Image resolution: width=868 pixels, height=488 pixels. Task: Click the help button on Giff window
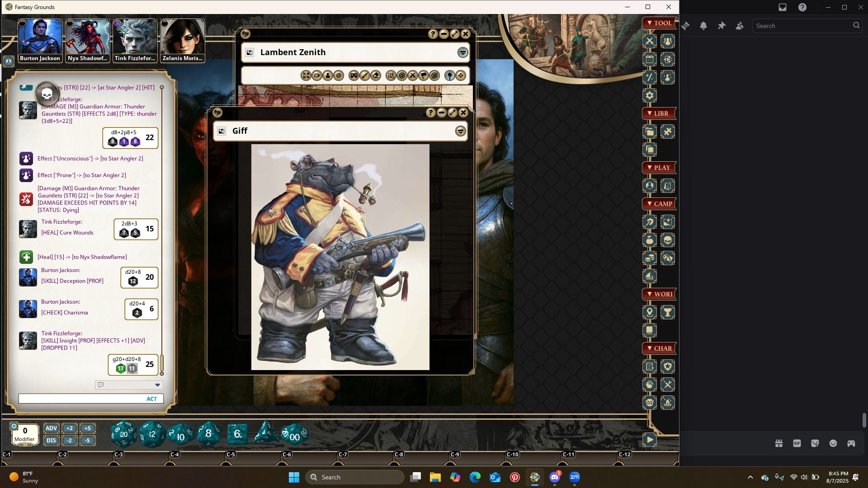(x=430, y=113)
